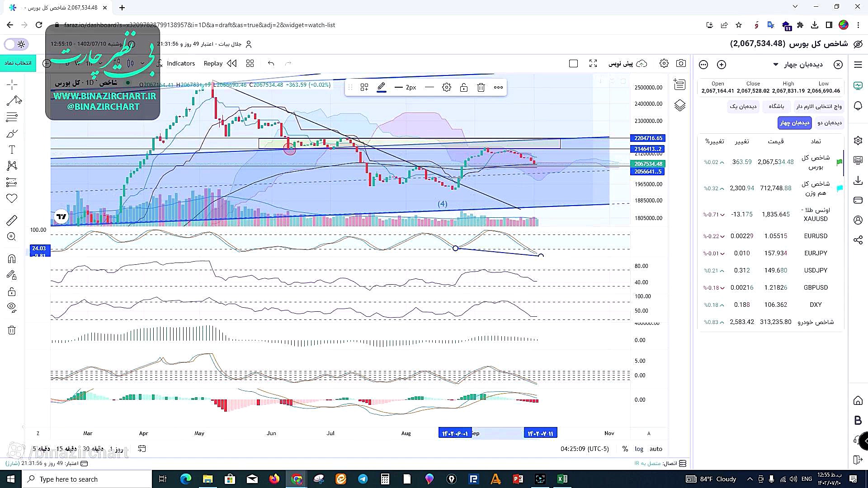Select the text annotation tool
868x488 pixels.
click(12, 150)
